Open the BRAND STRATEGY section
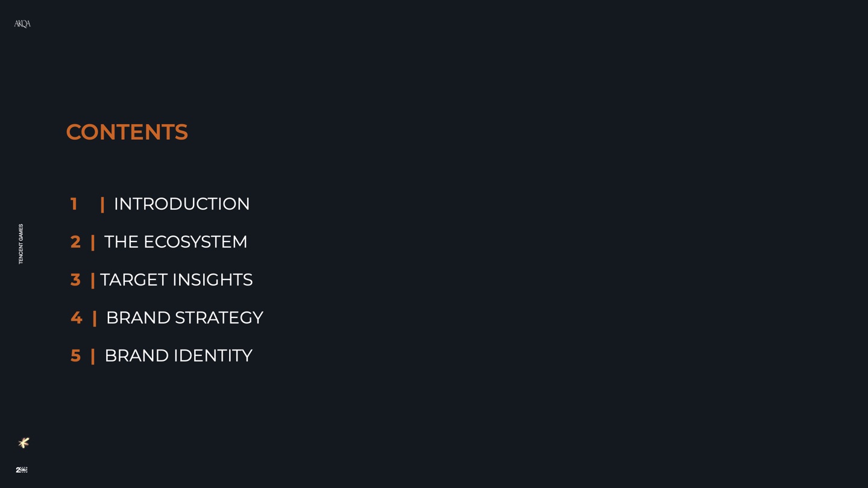This screenshot has width=868, height=488. tap(184, 318)
